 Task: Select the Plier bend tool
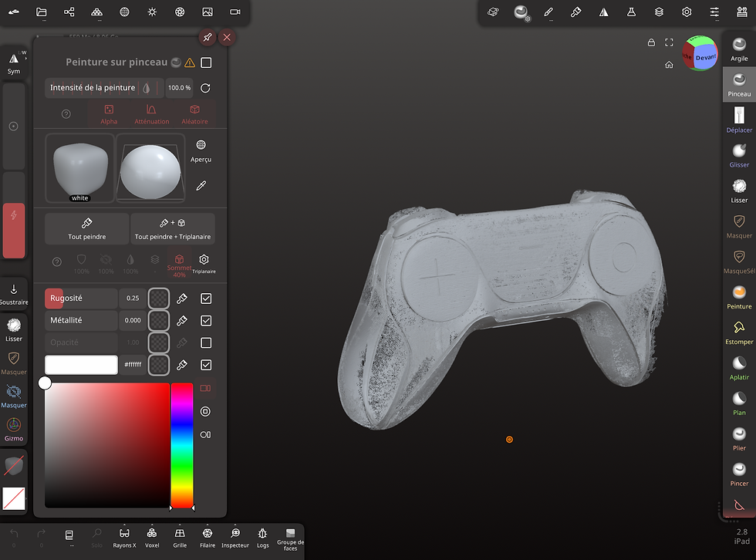click(739, 439)
